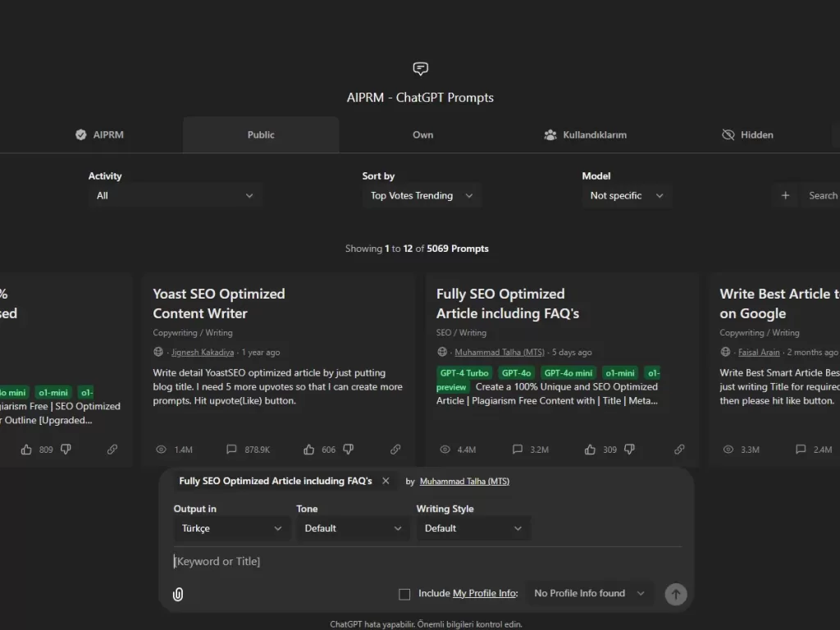
Task: Click the GPT-4 Turbo model tag
Action: [464, 373]
